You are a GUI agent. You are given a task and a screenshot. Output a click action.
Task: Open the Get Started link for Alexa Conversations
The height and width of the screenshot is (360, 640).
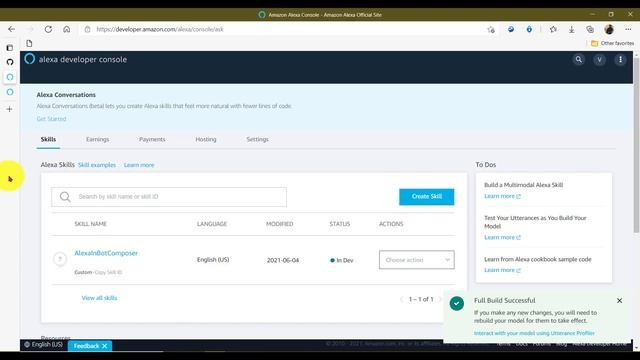coord(51,119)
